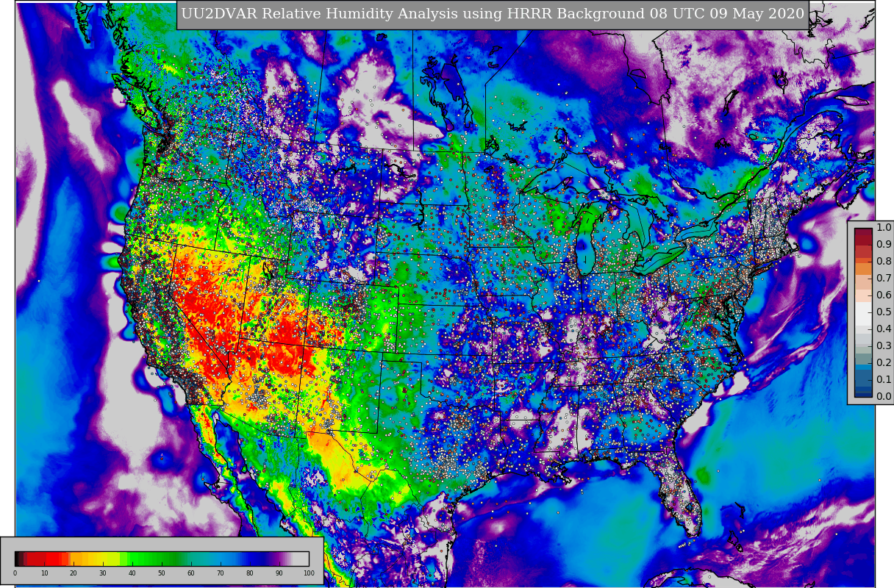Select the dark red swatch beside 1.0
Viewport: 894px width, 588px height.
tap(863, 232)
